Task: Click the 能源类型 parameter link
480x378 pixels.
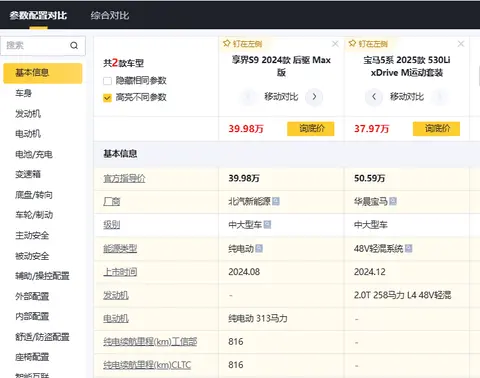Action: 120,248
